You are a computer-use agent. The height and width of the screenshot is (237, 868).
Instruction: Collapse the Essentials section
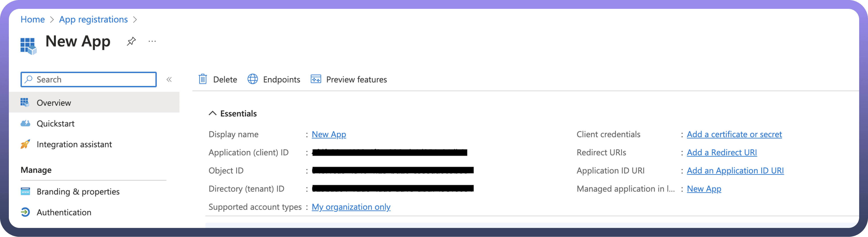[x=212, y=114]
